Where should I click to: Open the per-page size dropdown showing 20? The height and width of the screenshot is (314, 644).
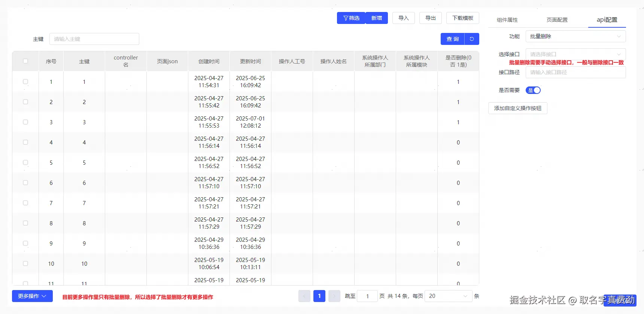point(448,296)
